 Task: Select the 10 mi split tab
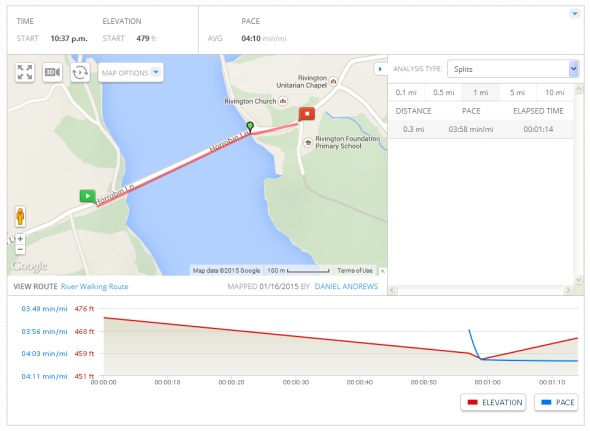pyautogui.click(x=554, y=92)
